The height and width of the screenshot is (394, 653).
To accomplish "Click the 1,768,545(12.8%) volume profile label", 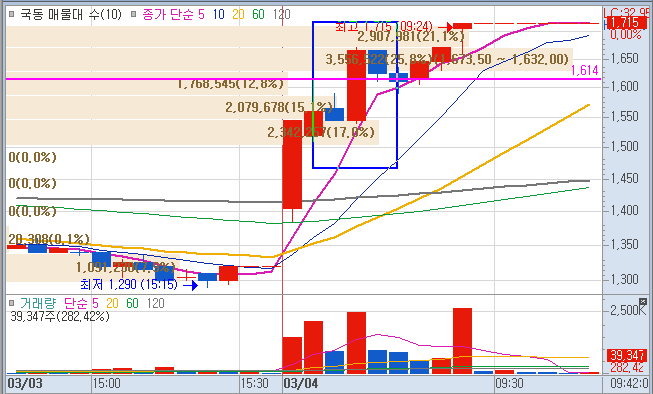I will pos(230,84).
